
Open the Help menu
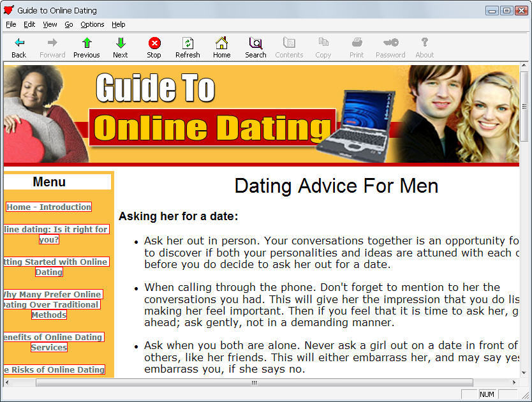tap(119, 24)
